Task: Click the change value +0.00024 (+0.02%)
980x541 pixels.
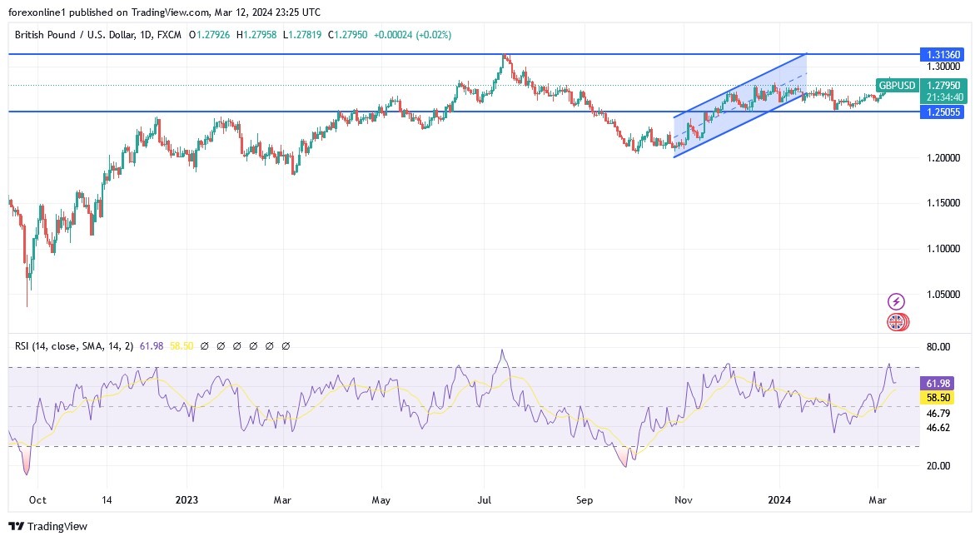Action: 412,35
